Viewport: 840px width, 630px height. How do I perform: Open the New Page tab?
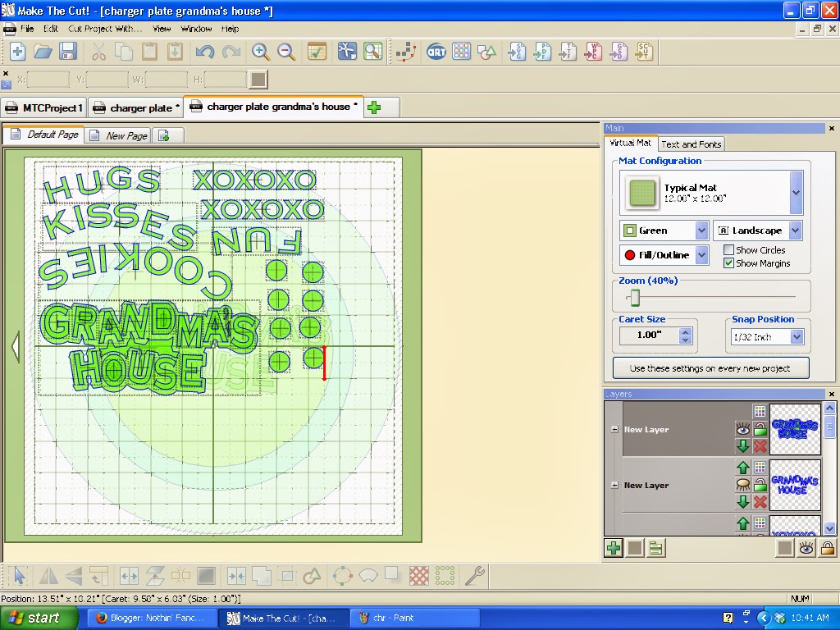point(119,135)
